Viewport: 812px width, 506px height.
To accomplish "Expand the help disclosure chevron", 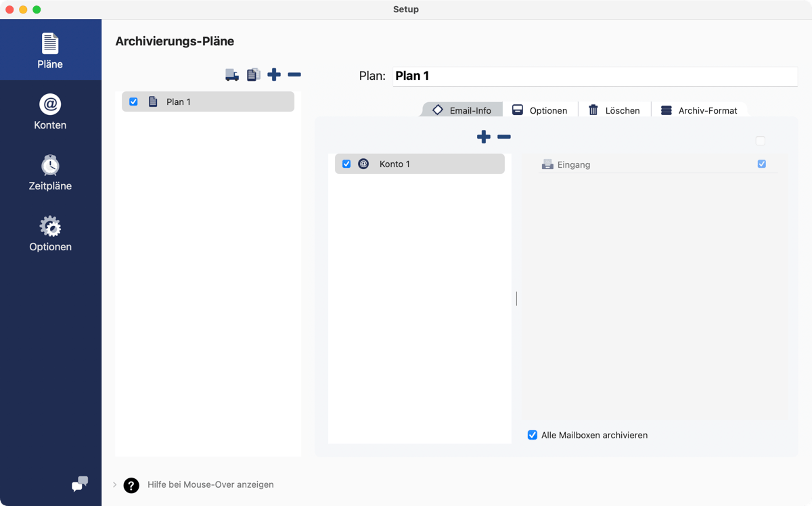I will [114, 484].
